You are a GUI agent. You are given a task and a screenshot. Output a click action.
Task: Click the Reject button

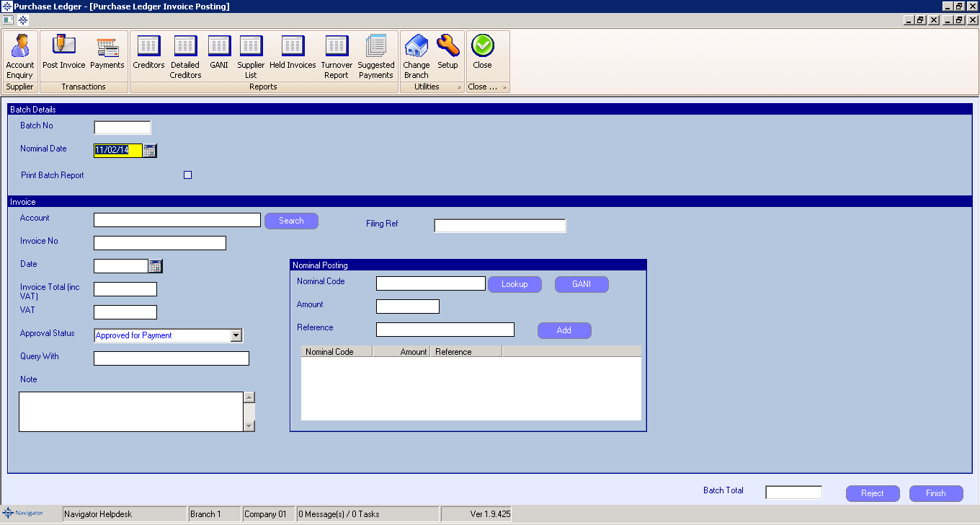click(x=873, y=493)
